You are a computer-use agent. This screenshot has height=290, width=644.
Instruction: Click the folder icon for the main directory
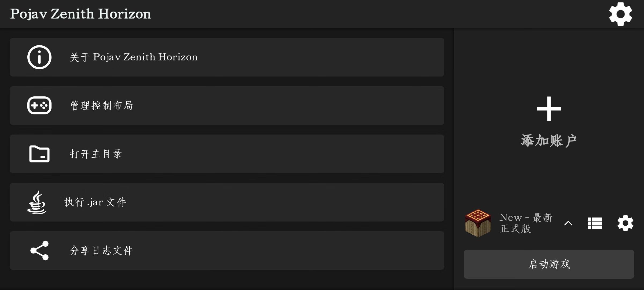pos(39,154)
